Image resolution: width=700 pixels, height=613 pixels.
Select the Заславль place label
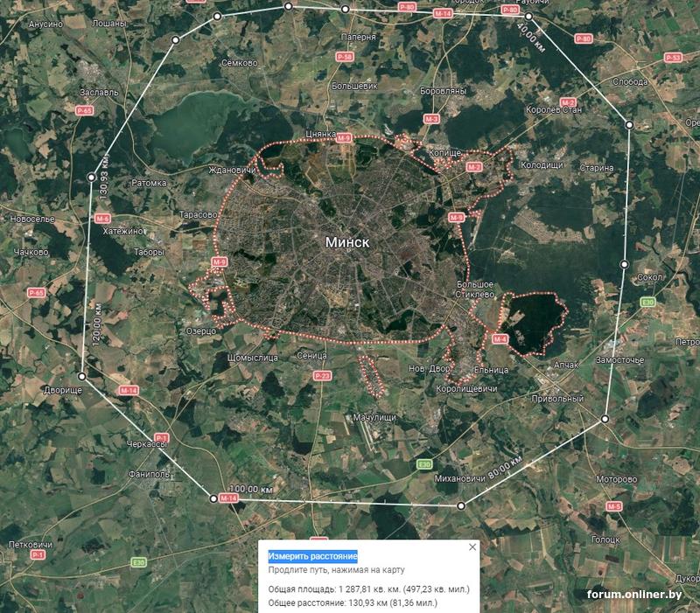coord(99,93)
